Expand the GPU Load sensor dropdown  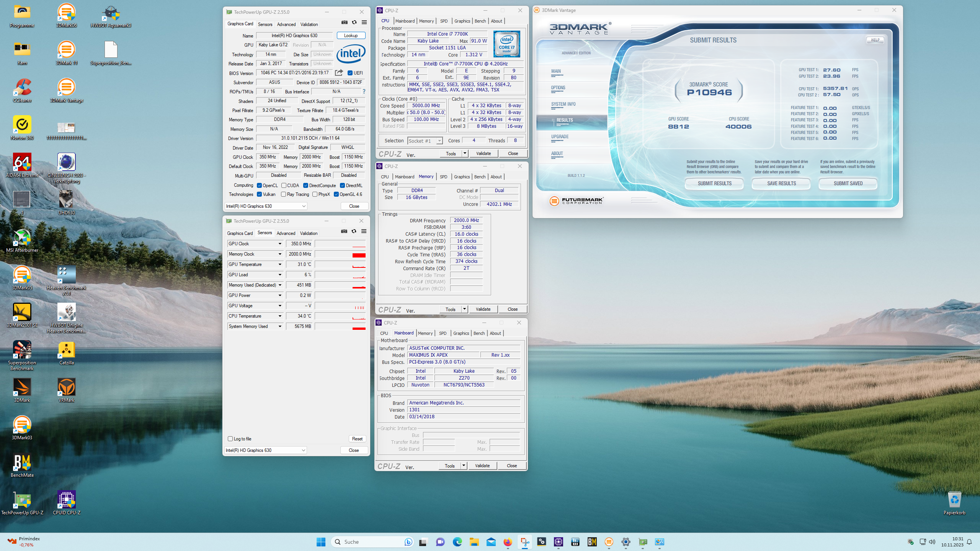tap(280, 275)
